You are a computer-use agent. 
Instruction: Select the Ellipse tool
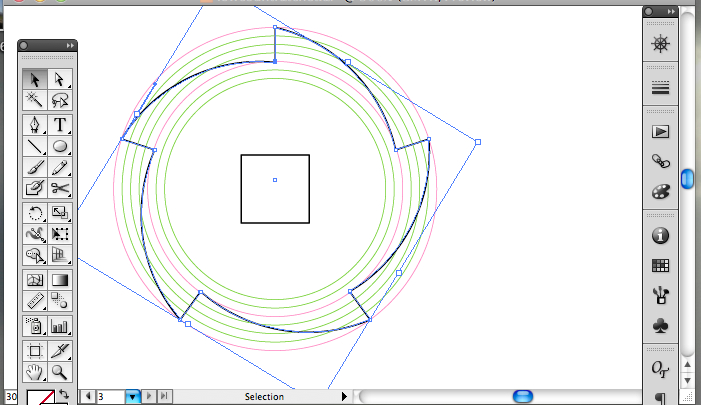(x=59, y=146)
